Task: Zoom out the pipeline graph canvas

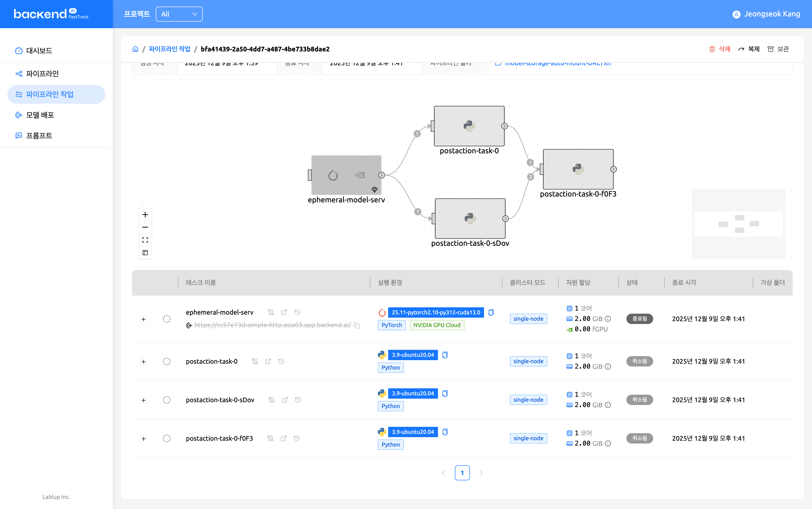Action: pyautogui.click(x=145, y=227)
